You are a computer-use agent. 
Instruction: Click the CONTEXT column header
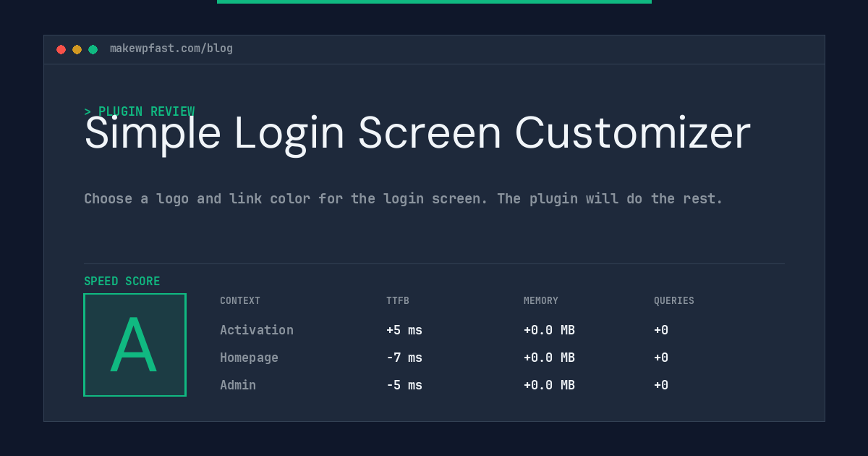pyautogui.click(x=240, y=300)
